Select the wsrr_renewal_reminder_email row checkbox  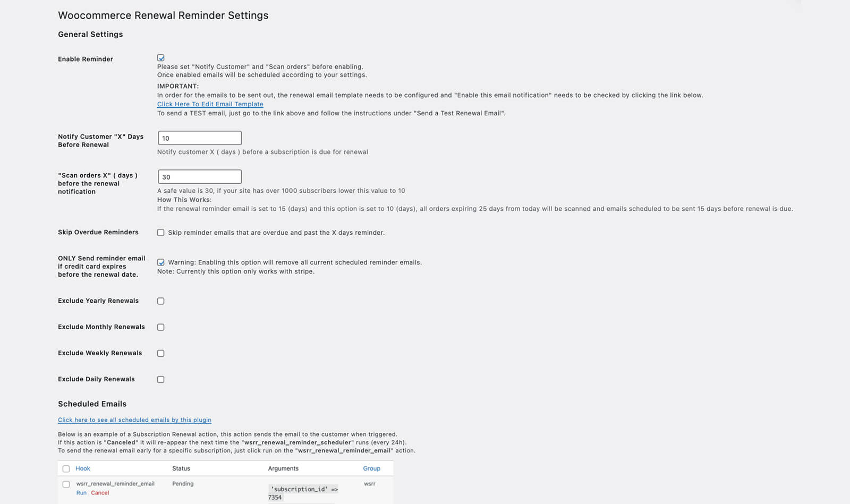tap(66, 484)
